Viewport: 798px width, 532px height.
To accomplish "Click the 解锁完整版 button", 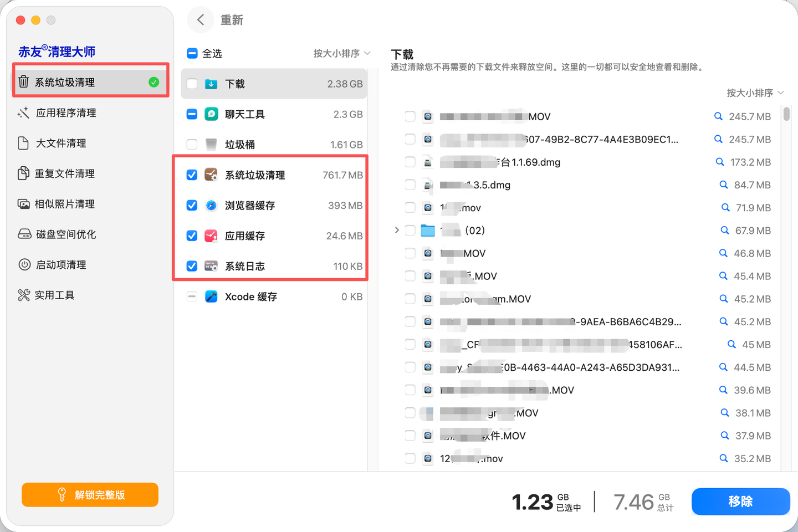I will tap(90, 495).
